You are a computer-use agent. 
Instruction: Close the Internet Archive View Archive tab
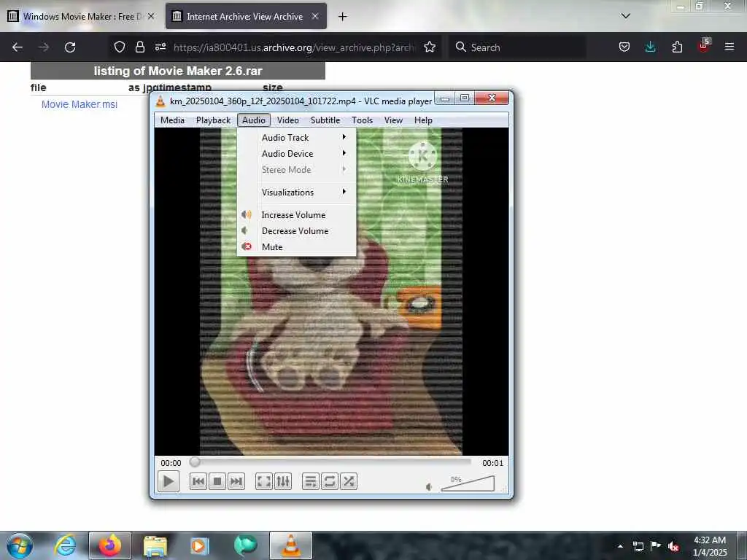pyautogui.click(x=315, y=16)
